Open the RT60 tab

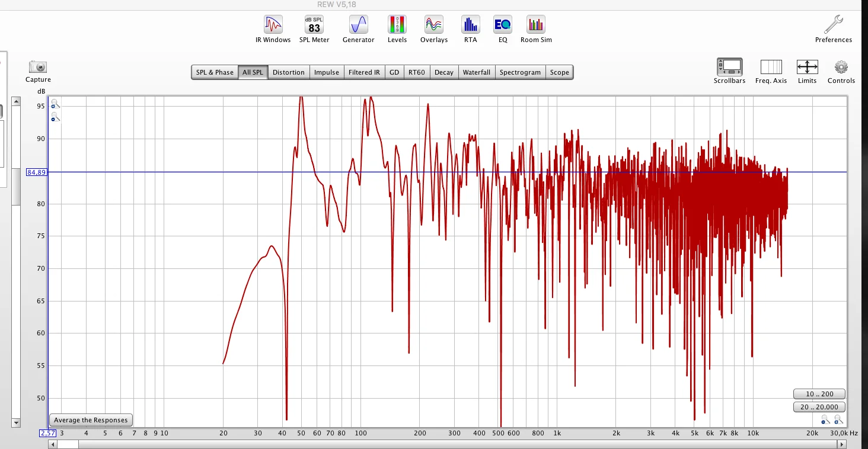coord(417,72)
